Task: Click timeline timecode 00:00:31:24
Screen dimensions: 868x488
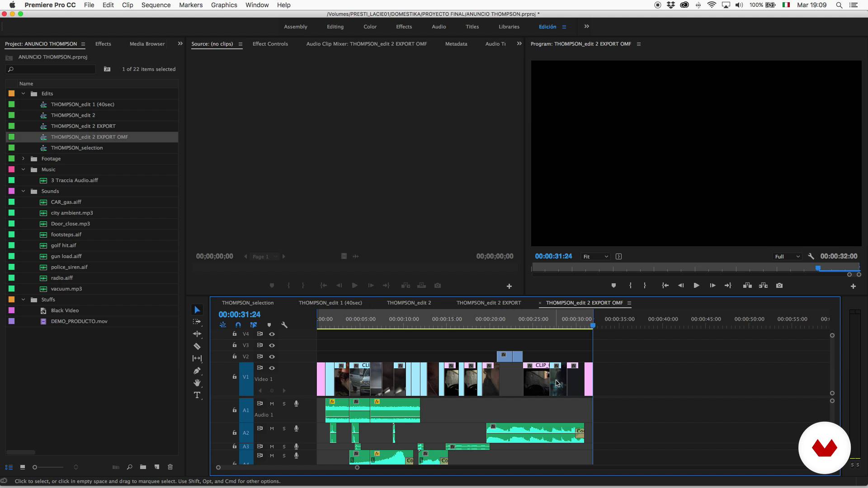Action: [240, 314]
